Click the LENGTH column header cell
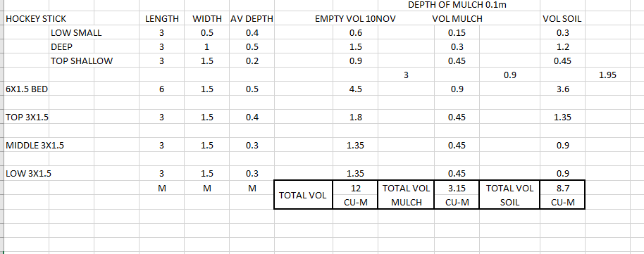644x254 pixels. [161, 19]
